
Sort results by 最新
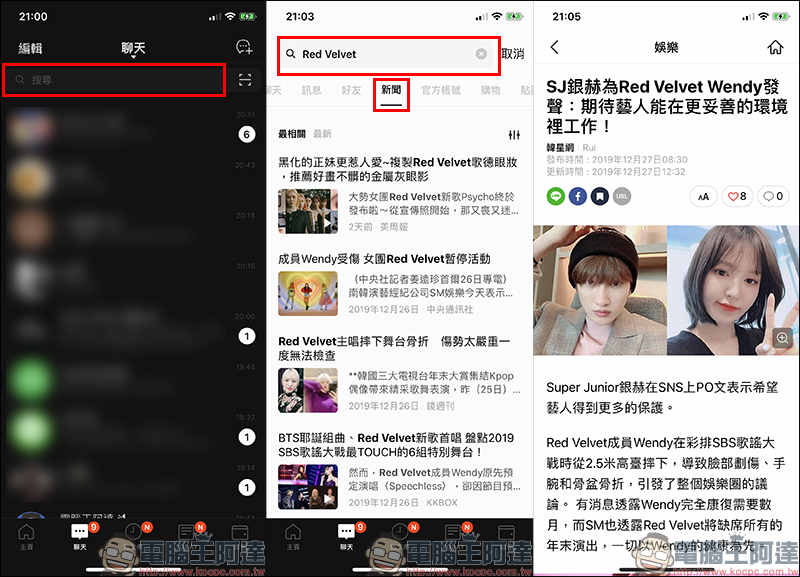click(322, 134)
